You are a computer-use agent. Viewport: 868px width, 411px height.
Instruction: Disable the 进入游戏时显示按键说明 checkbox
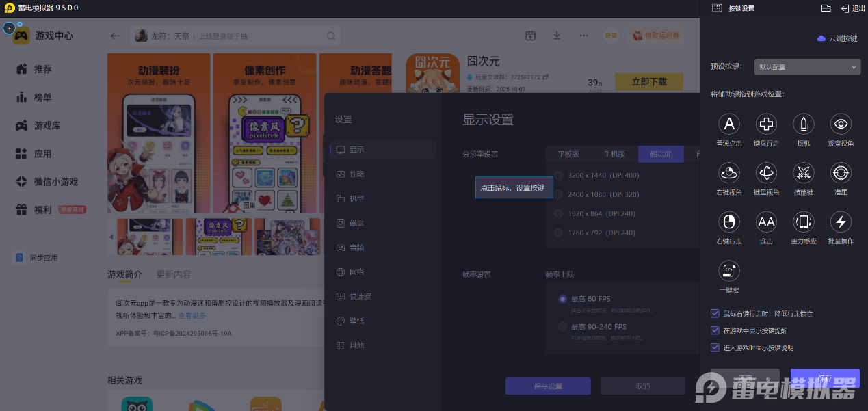[715, 347]
